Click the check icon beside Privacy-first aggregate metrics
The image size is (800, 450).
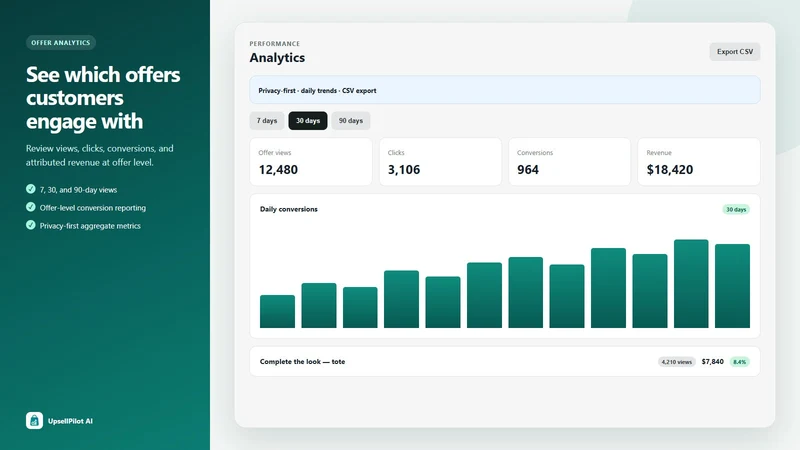[31, 225]
